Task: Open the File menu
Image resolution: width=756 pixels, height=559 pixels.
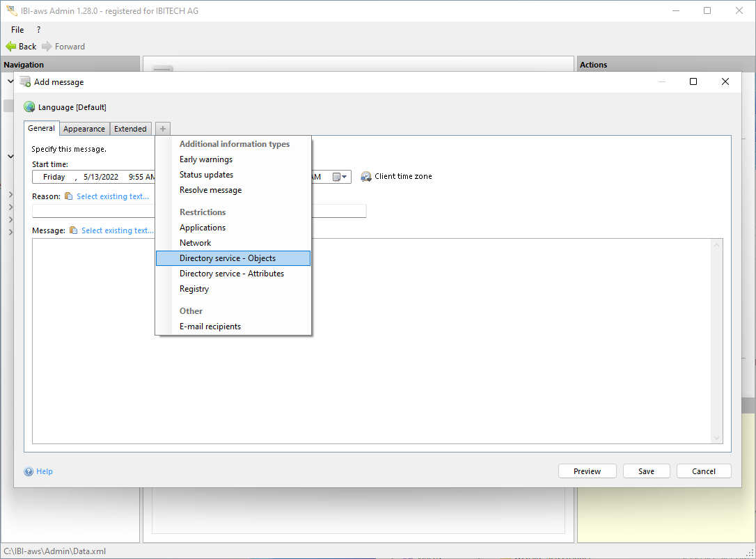Action: (17, 30)
